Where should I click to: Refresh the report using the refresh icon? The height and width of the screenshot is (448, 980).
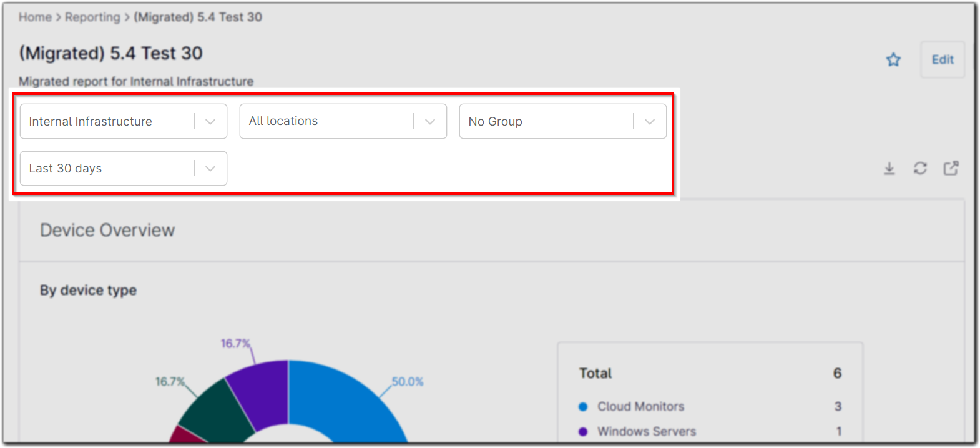click(x=920, y=169)
